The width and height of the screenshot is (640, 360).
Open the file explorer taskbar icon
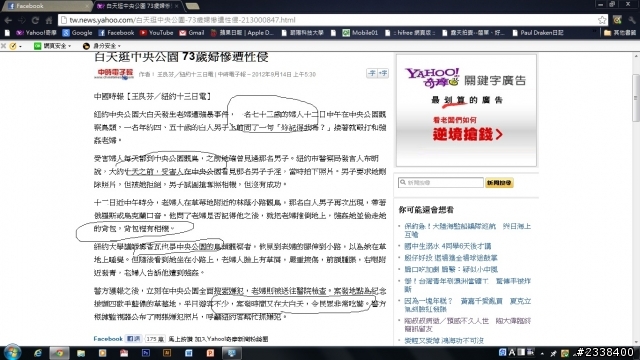click(x=81, y=353)
